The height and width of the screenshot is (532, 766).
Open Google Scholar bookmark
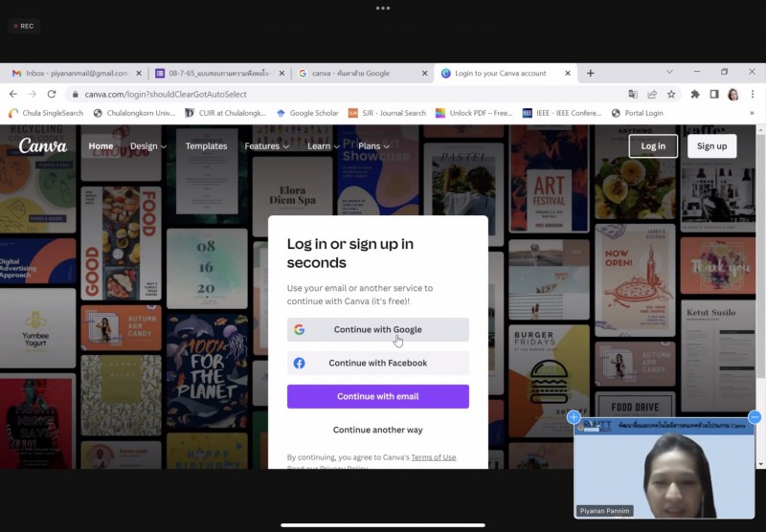click(x=307, y=113)
